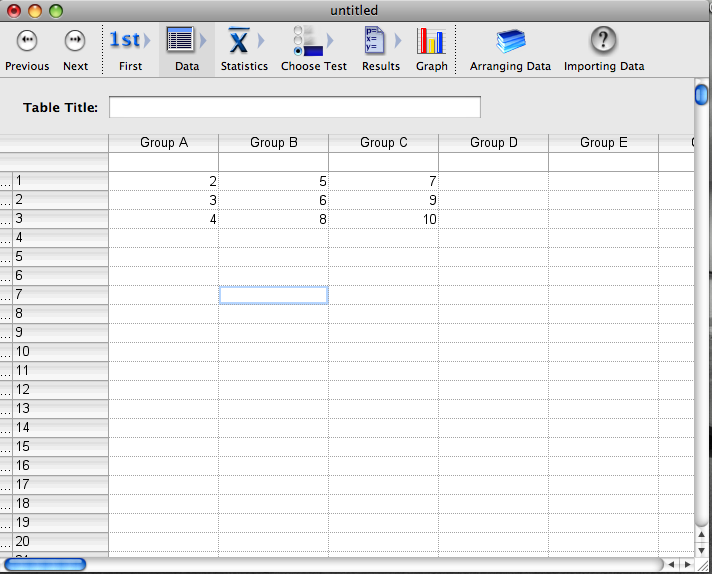Open the Graph step icon
The height and width of the screenshot is (574, 712).
tap(431, 41)
